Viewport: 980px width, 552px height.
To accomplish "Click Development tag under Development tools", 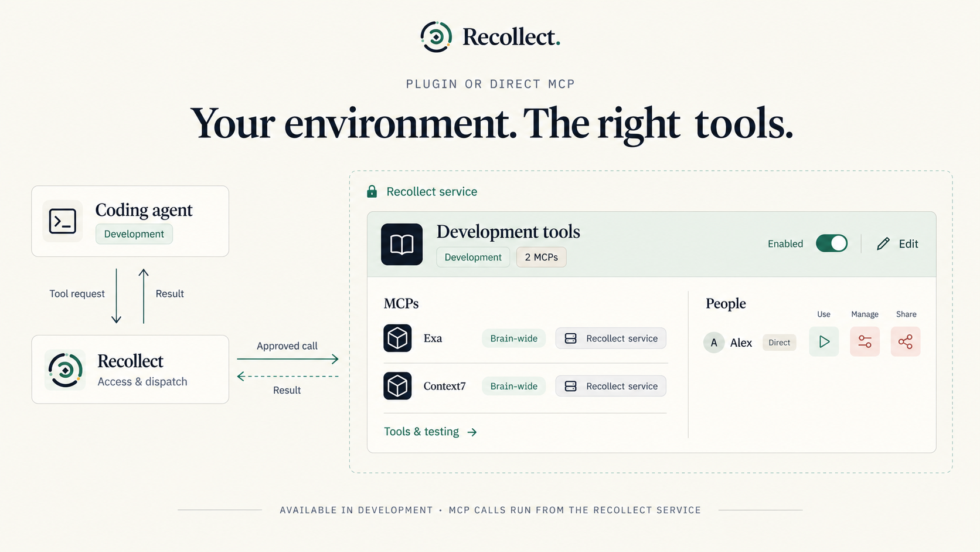I will point(473,257).
